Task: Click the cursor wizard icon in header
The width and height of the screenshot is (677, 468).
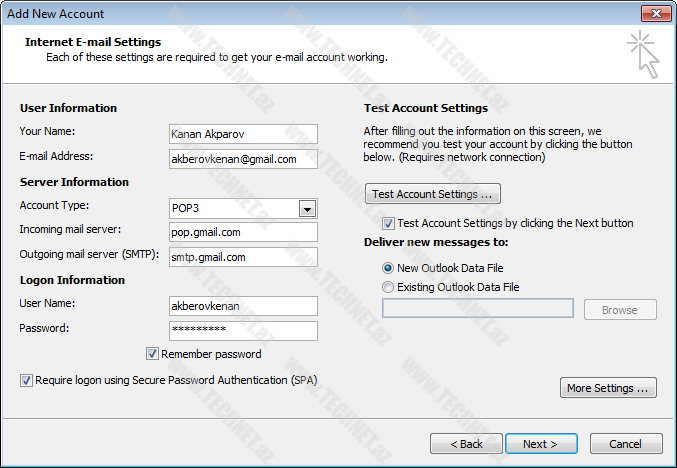Action: [643, 55]
